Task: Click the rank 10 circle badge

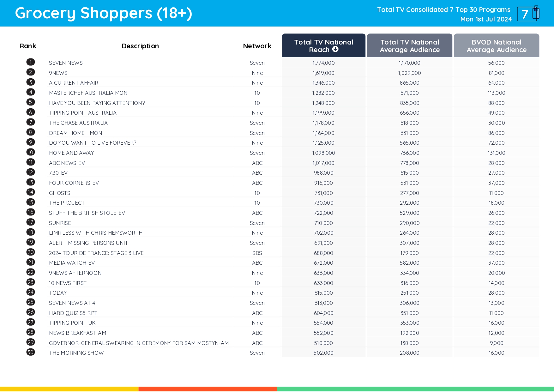Action: tap(31, 152)
